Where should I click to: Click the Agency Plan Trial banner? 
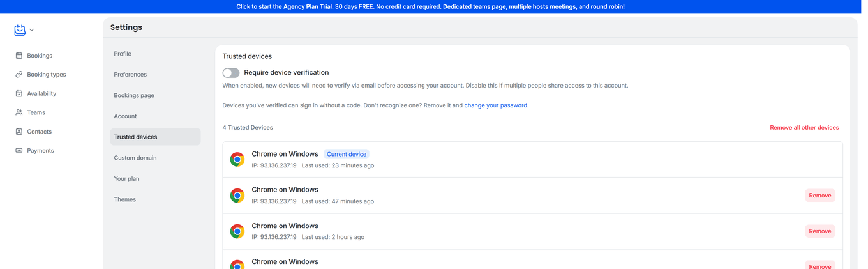[x=430, y=7]
